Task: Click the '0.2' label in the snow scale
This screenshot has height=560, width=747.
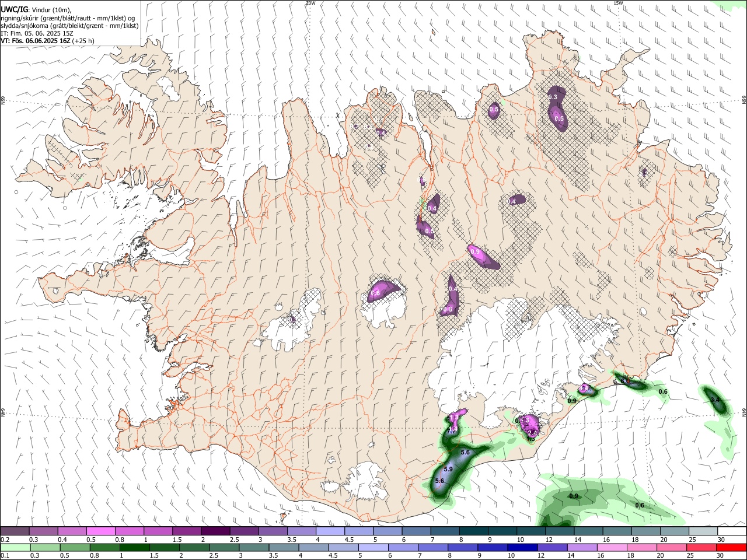Action: coord(5,540)
